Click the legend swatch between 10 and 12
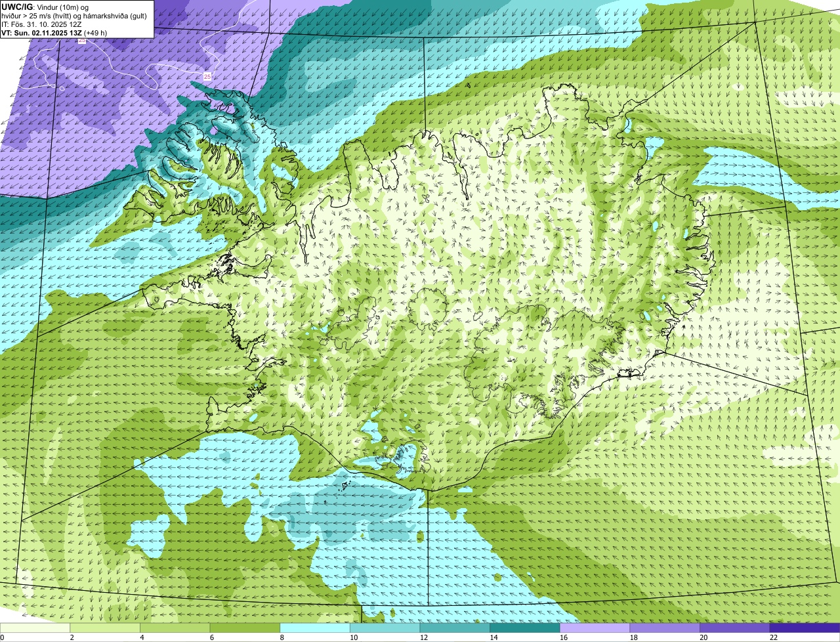 385,628
